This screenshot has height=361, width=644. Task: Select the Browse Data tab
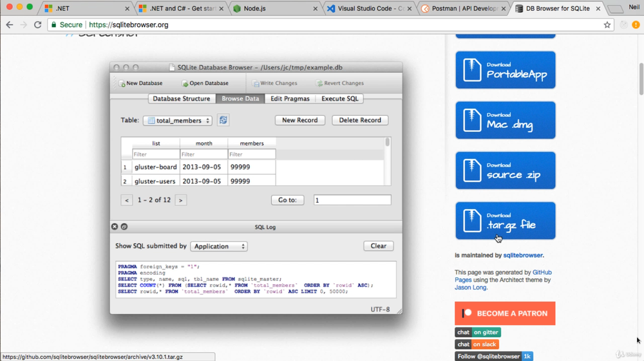point(240,98)
